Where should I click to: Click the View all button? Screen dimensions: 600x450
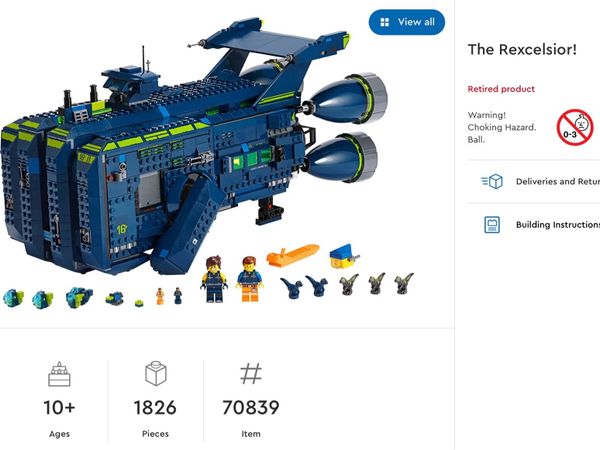tap(407, 22)
